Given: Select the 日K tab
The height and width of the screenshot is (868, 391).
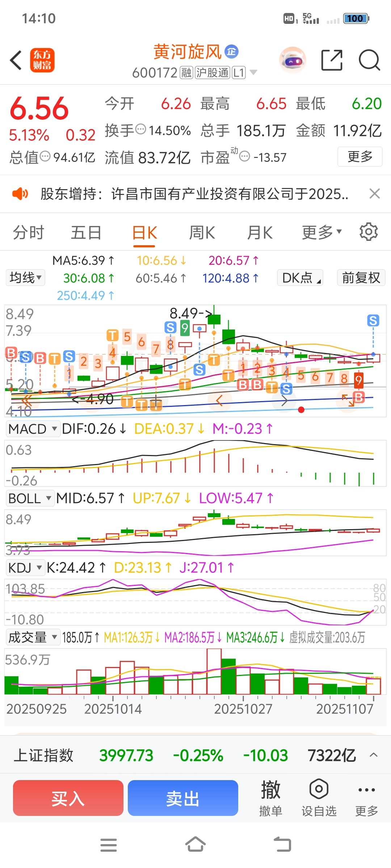Looking at the screenshot, I should [144, 233].
